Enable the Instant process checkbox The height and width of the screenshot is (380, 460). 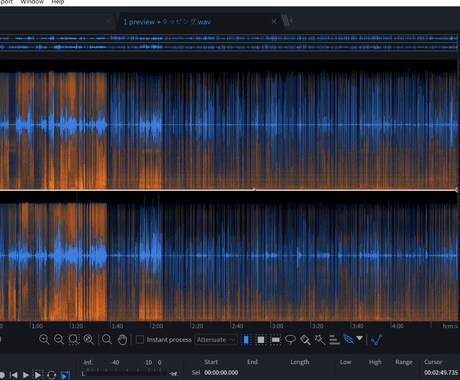[140, 340]
